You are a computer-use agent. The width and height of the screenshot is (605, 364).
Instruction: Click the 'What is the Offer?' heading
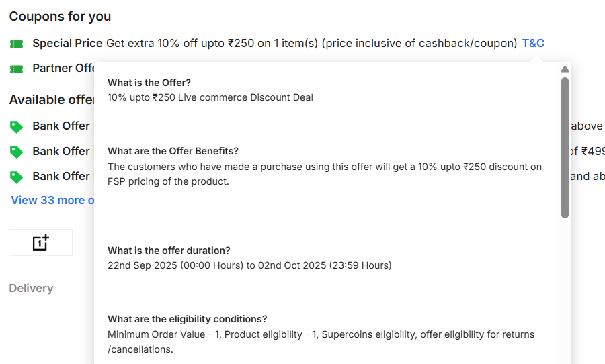pos(149,83)
